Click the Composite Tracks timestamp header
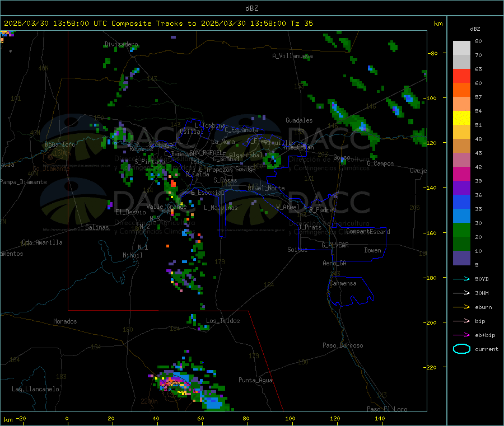Viewport: 504px width, 426px height. coord(158,24)
